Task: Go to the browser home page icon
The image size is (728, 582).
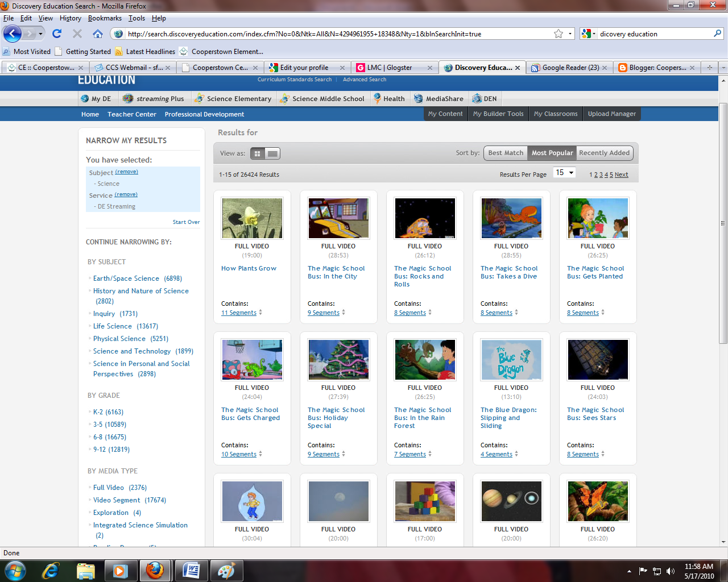Action: coord(98,34)
